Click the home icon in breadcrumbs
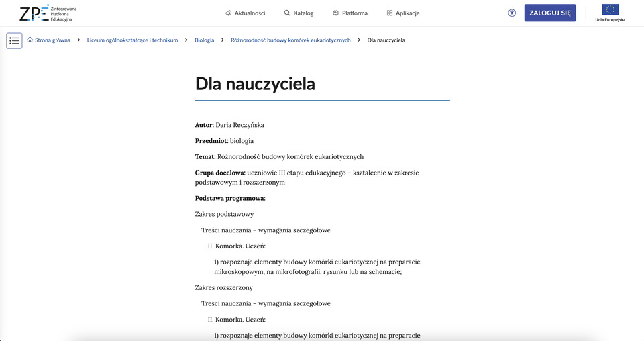This screenshot has width=644, height=341. tap(30, 40)
